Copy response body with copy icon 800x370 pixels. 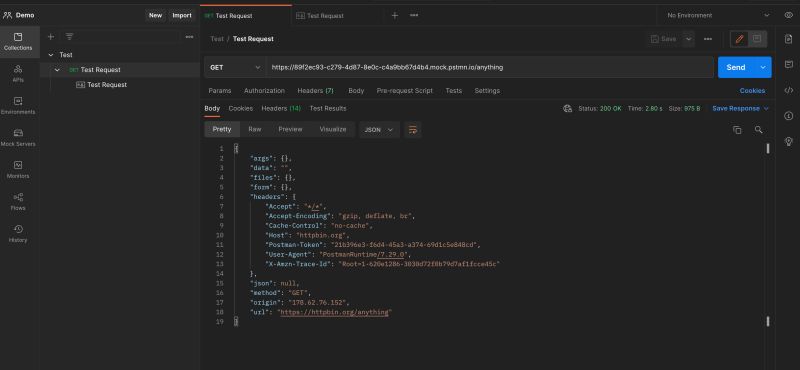(x=737, y=130)
